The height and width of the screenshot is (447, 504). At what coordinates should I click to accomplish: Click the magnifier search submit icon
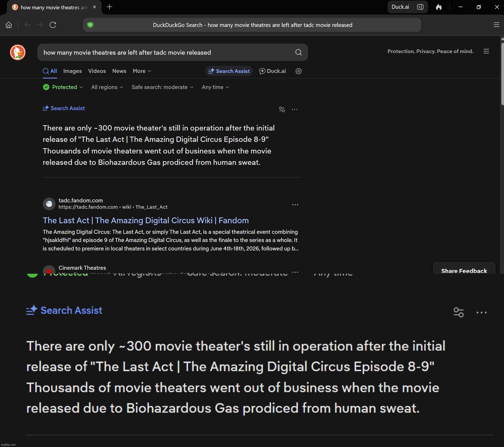click(298, 52)
